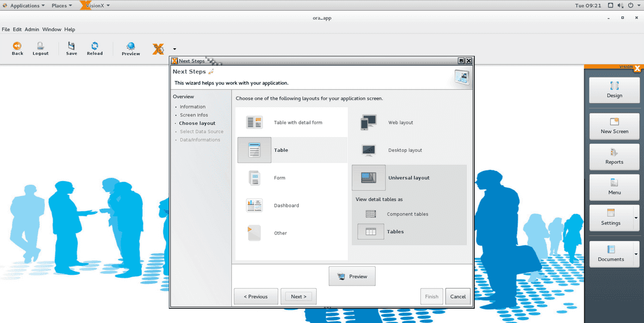The width and height of the screenshot is (644, 323).
Task: Save using the floppy disk icon
Action: [x=72, y=46]
